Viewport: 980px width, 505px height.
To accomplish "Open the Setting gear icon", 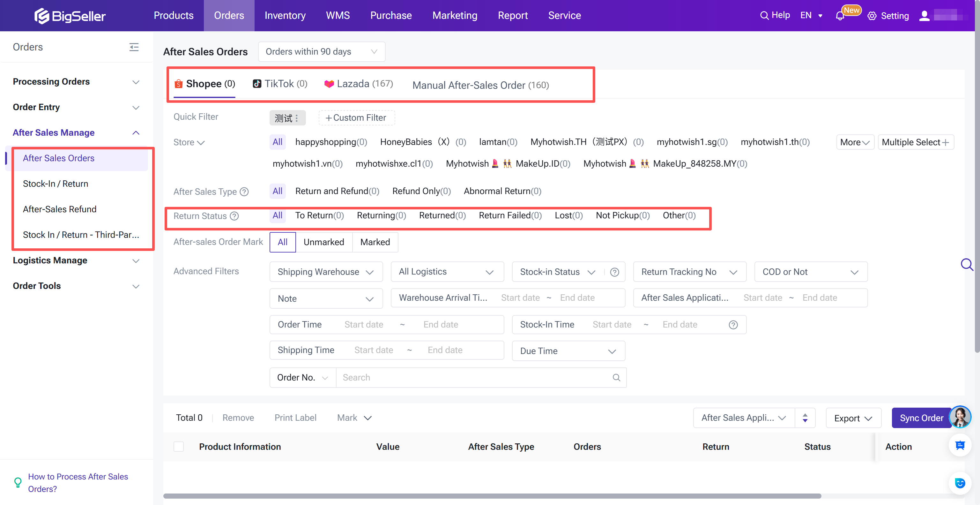I will point(872,16).
